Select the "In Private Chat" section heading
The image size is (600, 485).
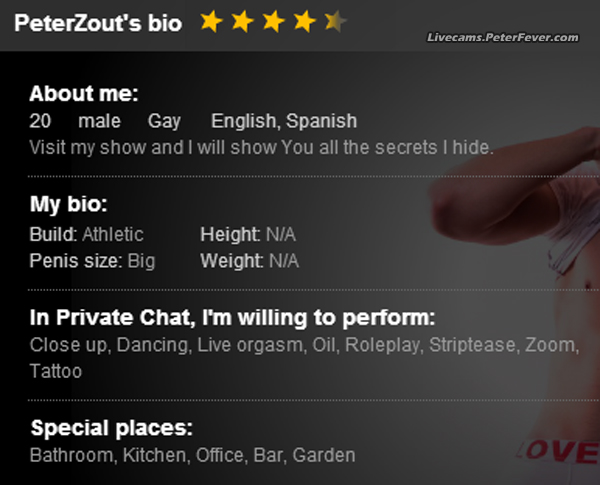232,319
